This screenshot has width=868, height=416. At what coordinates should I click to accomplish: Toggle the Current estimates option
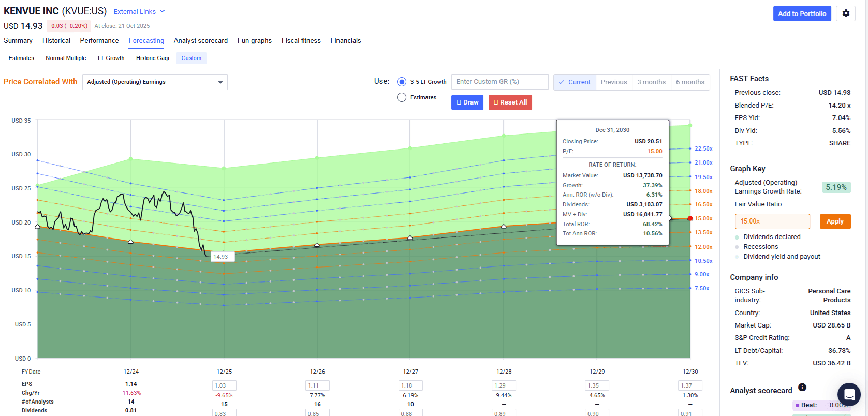tap(575, 82)
